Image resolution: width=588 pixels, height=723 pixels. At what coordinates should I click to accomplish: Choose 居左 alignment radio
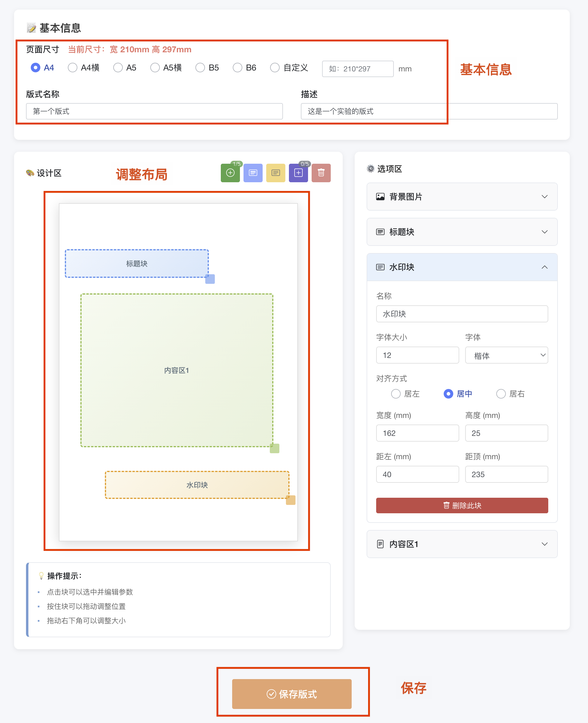[396, 393]
